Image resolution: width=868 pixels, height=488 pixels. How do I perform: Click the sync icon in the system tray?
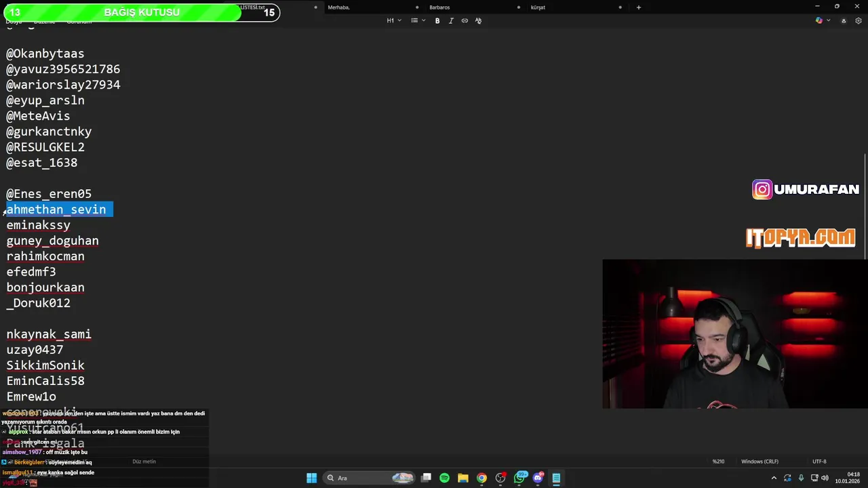tap(787, 478)
